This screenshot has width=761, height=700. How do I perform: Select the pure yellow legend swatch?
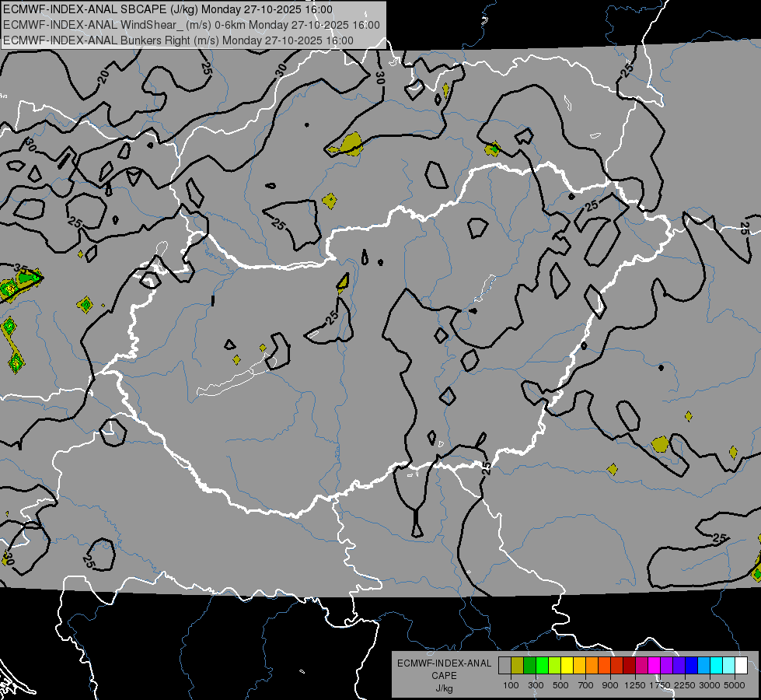click(x=567, y=666)
